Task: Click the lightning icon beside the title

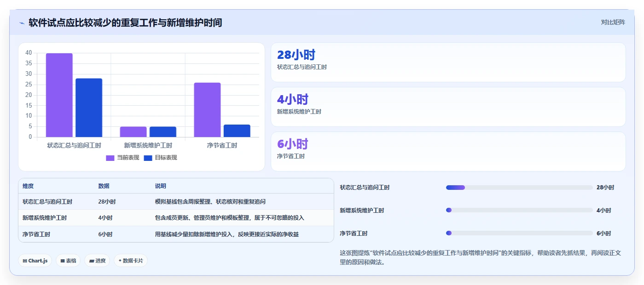Action: tap(22, 23)
